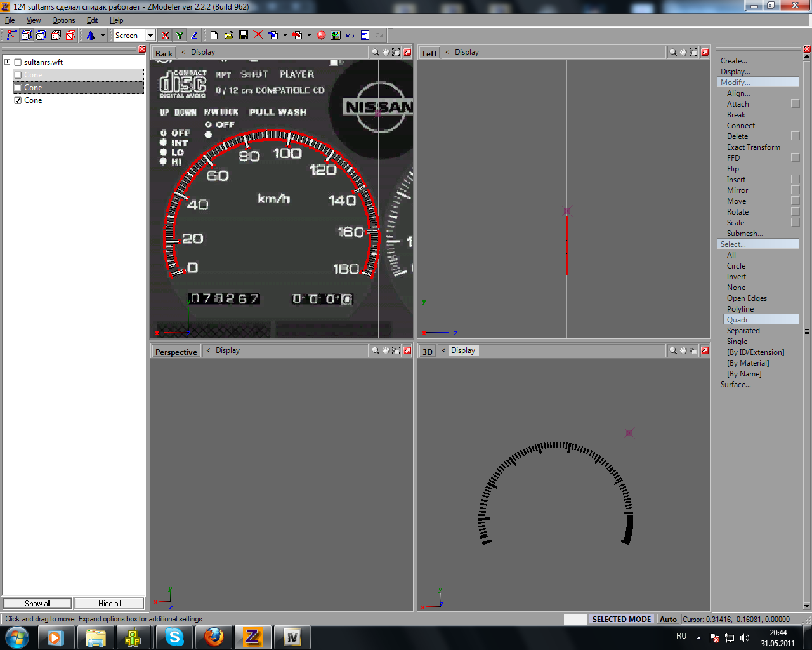
Task: Open the File menu
Action: click(x=10, y=20)
